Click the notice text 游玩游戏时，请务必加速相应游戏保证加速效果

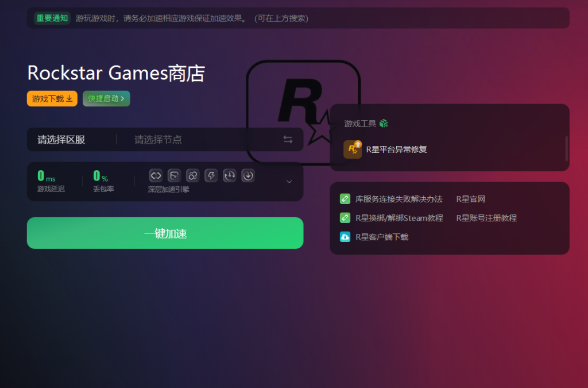(x=161, y=18)
